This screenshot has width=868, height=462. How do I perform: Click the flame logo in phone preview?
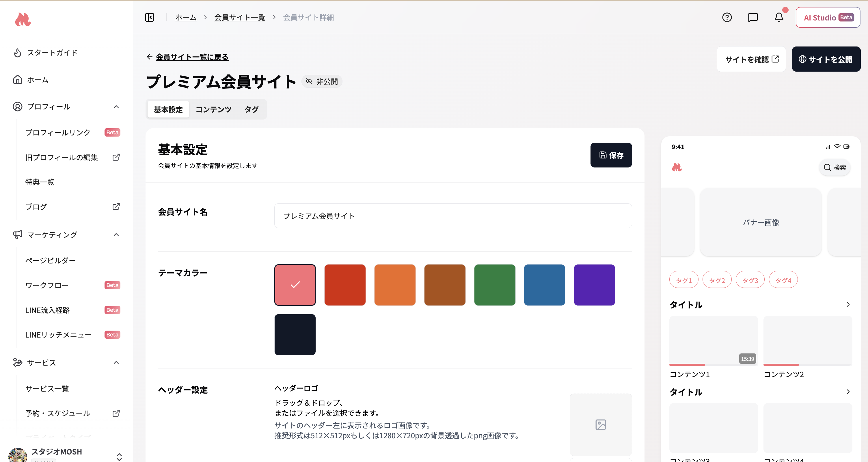677,167
